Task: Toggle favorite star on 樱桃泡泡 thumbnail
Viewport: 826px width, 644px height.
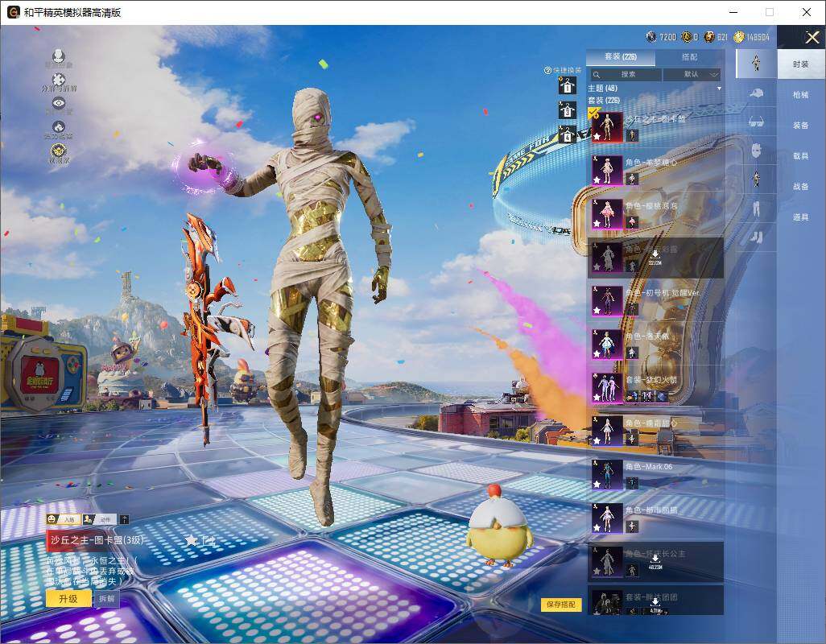Action: 597,223
